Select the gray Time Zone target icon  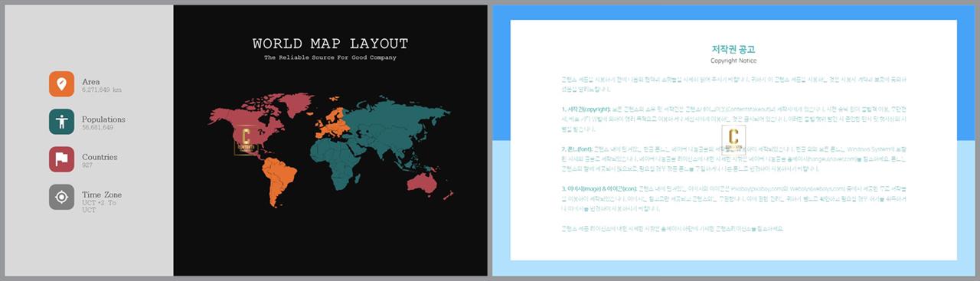coord(61,197)
